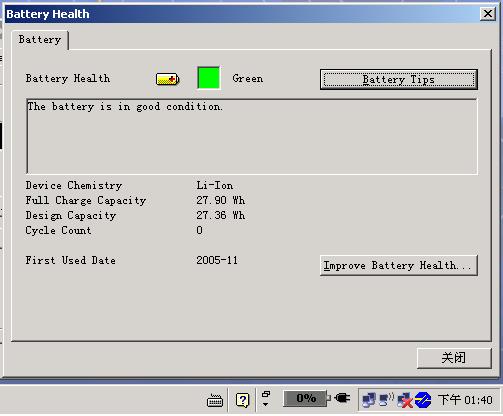Click the AC power plug icon

tap(342, 398)
